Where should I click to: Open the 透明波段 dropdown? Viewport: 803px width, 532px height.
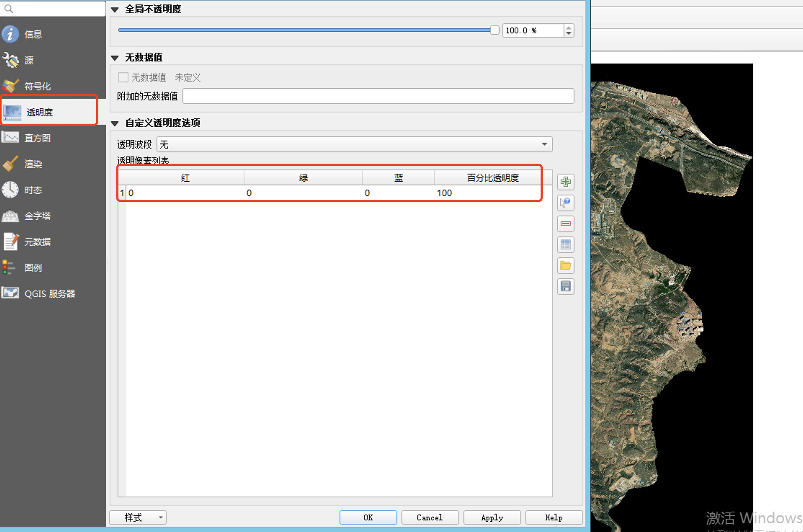pyautogui.click(x=354, y=145)
